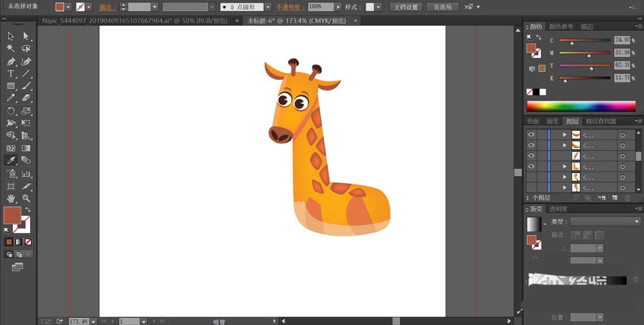
Task: Select the Line Segment tool
Action: point(26,74)
